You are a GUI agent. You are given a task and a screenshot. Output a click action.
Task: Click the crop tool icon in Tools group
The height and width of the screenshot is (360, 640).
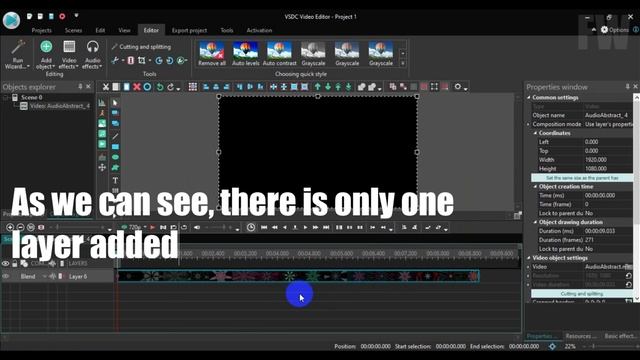pyautogui.click(x=142, y=60)
